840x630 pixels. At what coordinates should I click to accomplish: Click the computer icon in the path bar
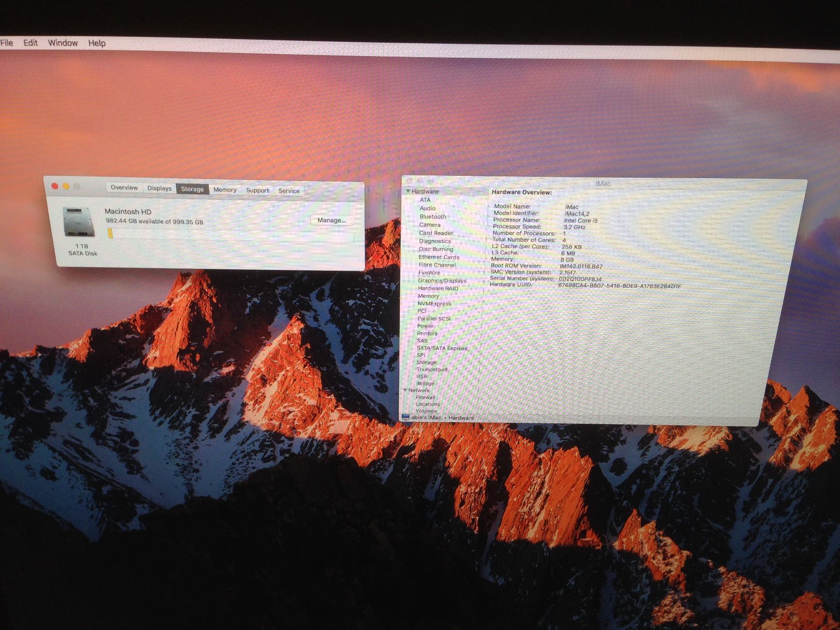(405, 417)
